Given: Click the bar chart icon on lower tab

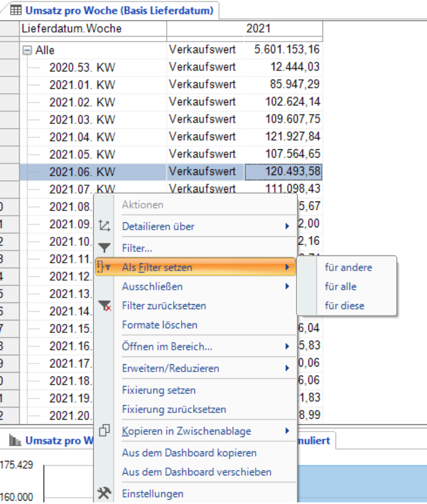Looking at the screenshot, I should (15, 440).
